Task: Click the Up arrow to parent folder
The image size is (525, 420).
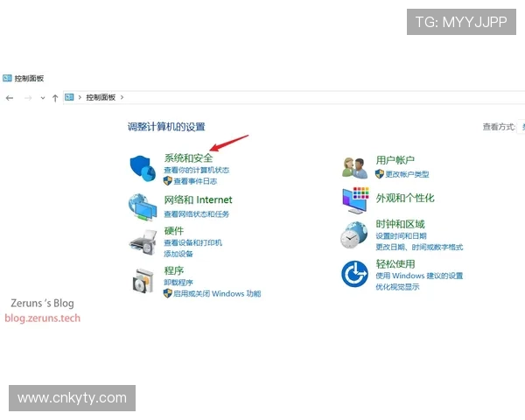Action: pyautogui.click(x=55, y=98)
